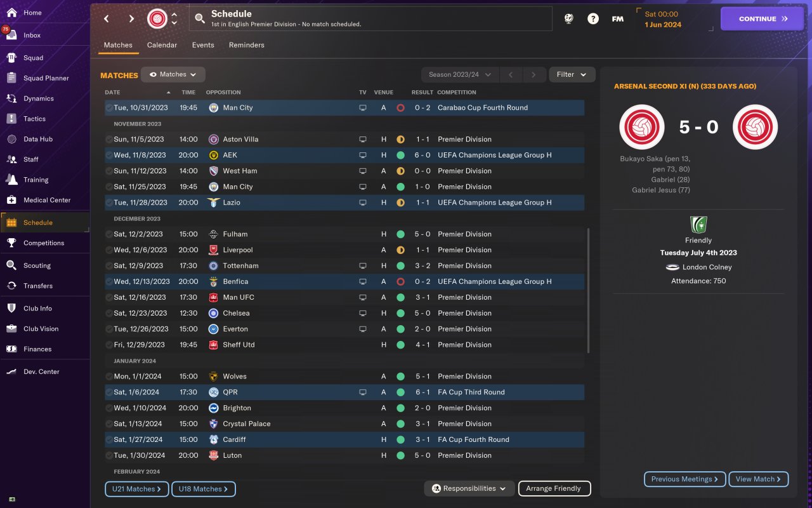This screenshot has width=812, height=508.
Task: Click the orange draw indicator on Lazio row
Action: (400, 203)
